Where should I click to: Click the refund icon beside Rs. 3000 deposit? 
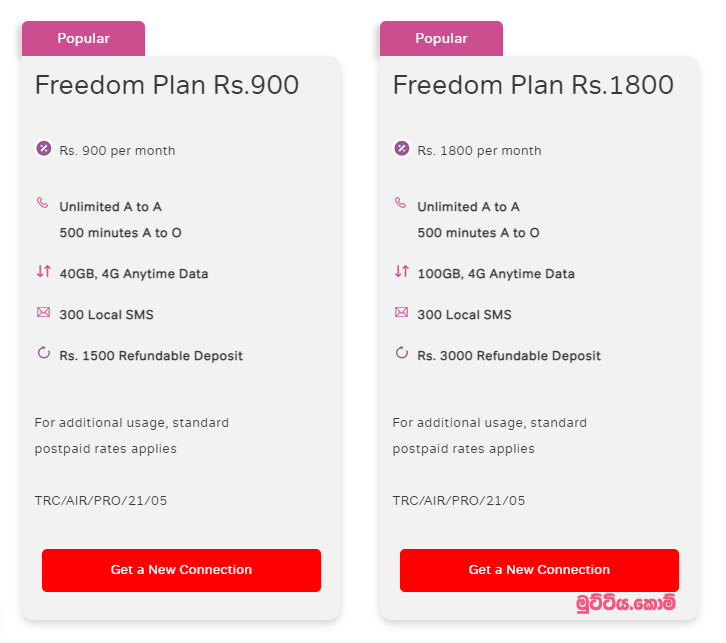401,353
